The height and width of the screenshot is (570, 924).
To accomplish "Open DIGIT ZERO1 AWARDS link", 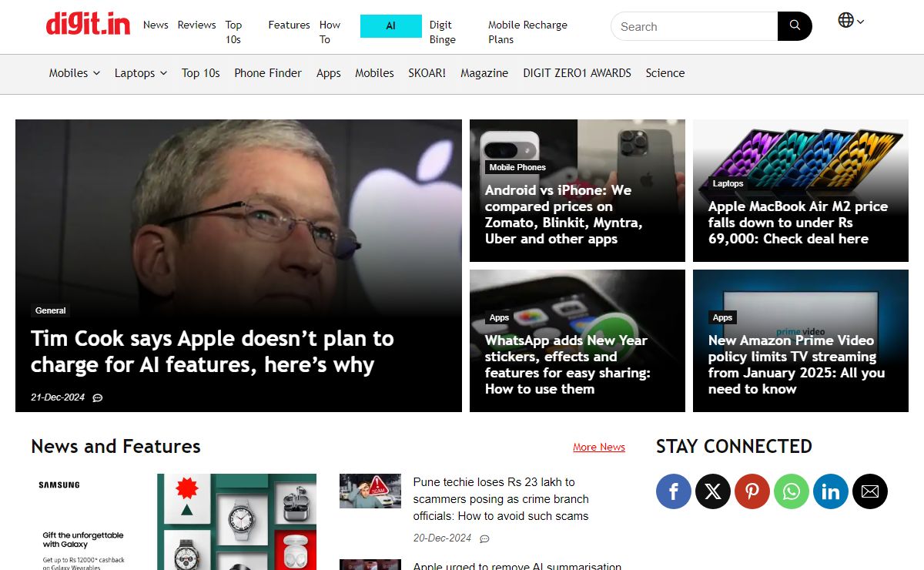I will pos(577,73).
